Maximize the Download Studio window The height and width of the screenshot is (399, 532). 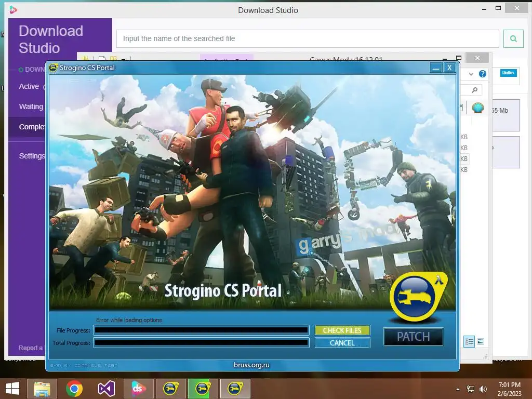(x=498, y=8)
